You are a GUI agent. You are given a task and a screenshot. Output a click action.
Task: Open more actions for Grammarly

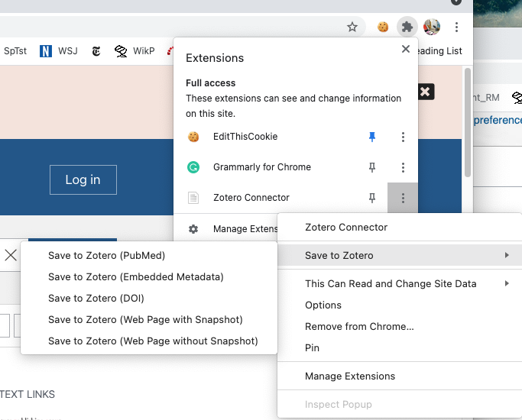point(403,167)
